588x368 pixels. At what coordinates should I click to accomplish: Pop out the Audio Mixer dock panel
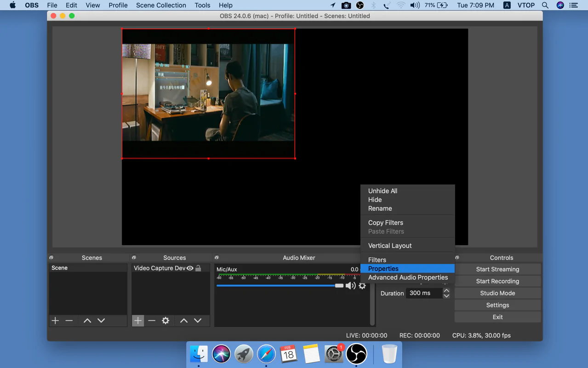click(217, 258)
